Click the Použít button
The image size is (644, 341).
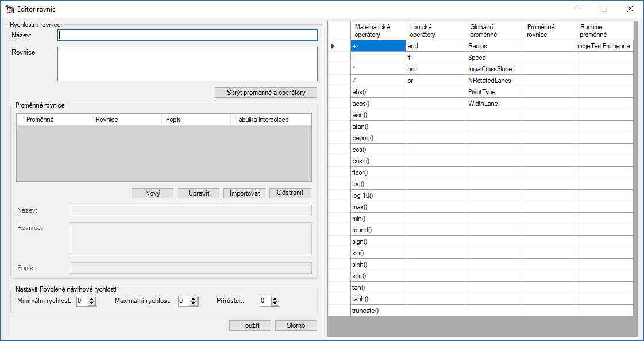coord(250,325)
